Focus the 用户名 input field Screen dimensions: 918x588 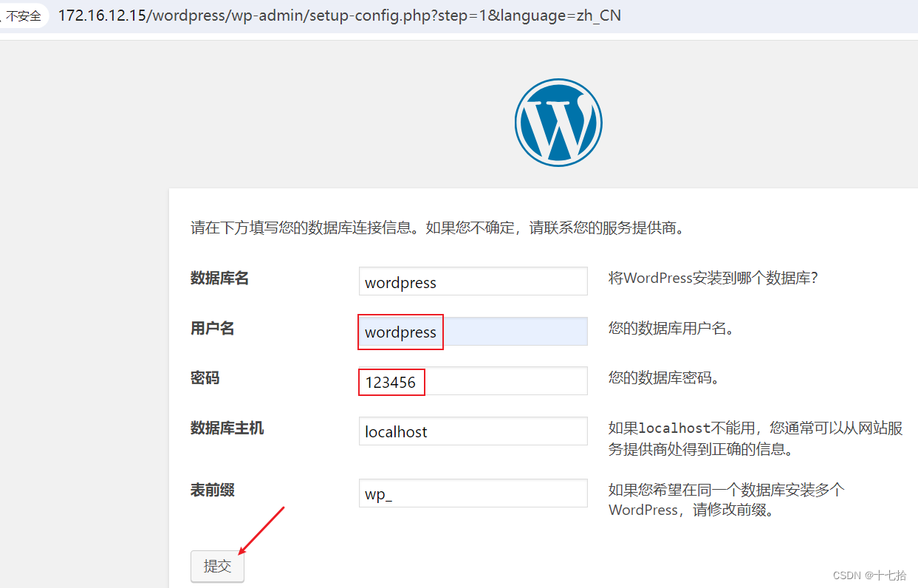[x=473, y=332]
